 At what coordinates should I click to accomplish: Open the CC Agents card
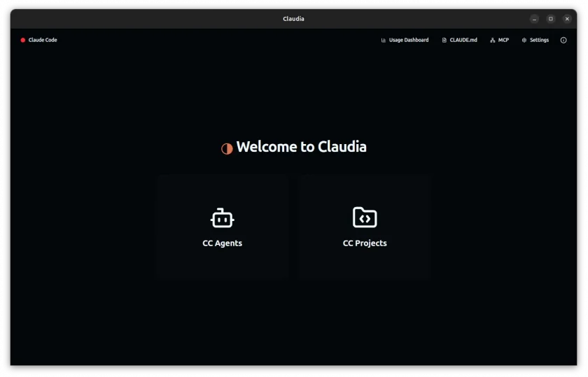[x=223, y=227]
